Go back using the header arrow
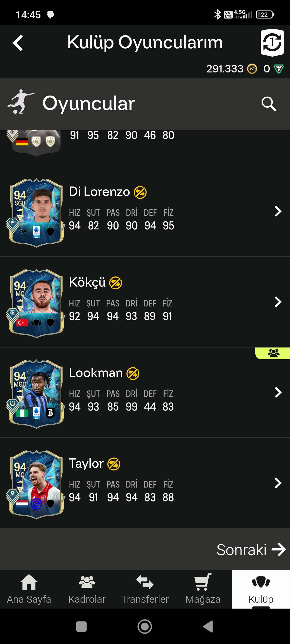The height and width of the screenshot is (644, 290). click(x=18, y=43)
